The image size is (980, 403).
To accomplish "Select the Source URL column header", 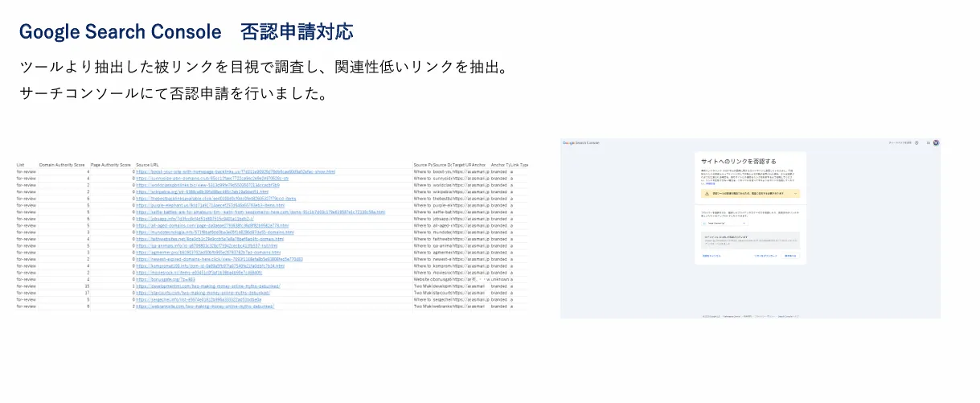I will (147, 164).
